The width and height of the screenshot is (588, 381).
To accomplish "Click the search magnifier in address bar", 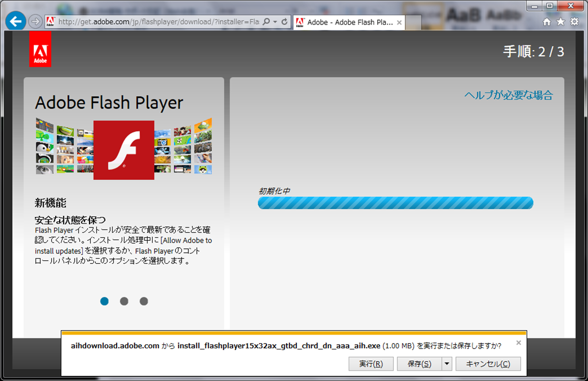I will tap(266, 22).
